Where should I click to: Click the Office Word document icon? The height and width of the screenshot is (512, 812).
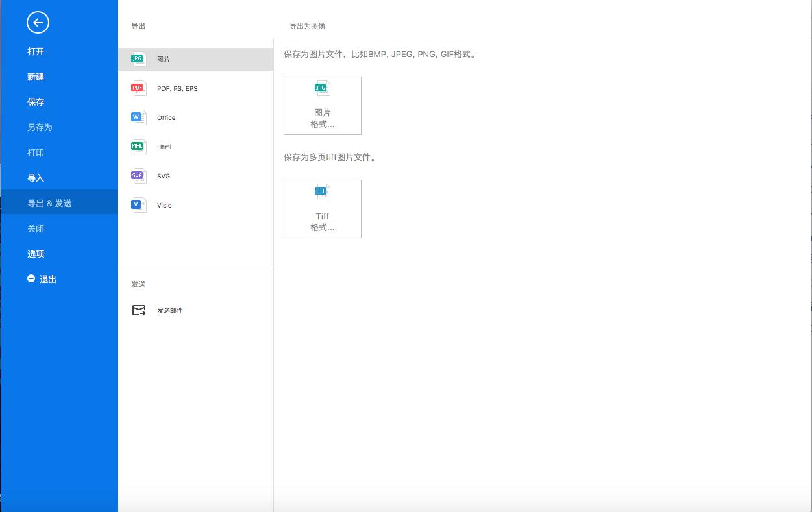pyautogui.click(x=138, y=117)
